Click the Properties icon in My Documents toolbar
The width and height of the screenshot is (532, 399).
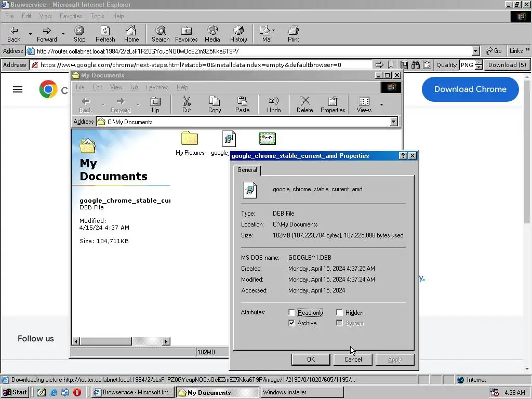click(x=332, y=105)
